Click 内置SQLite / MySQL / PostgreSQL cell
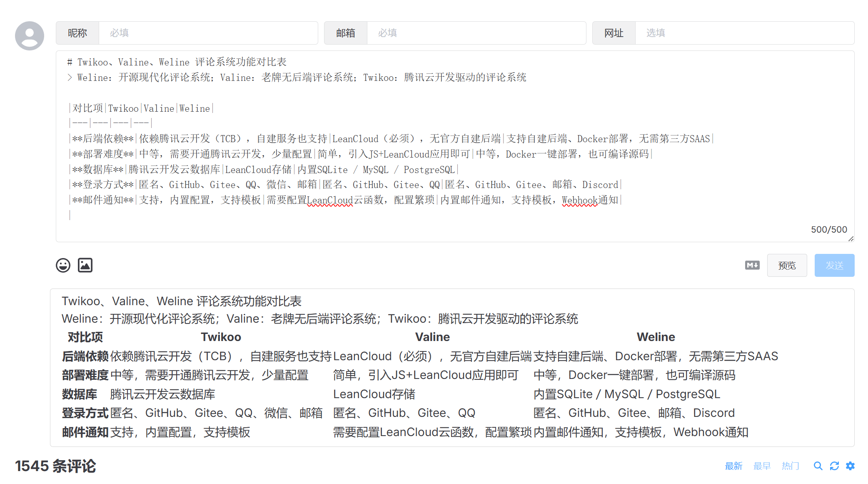The image size is (868, 484). 627,394
